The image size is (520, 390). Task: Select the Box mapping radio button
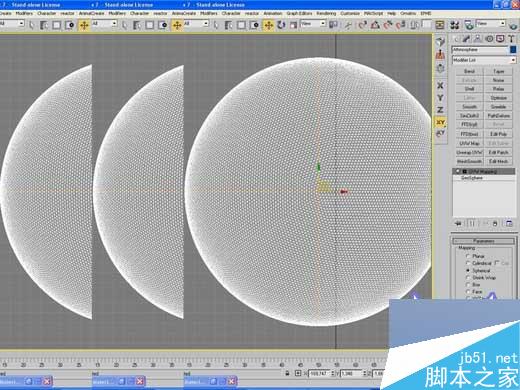(468, 285)
